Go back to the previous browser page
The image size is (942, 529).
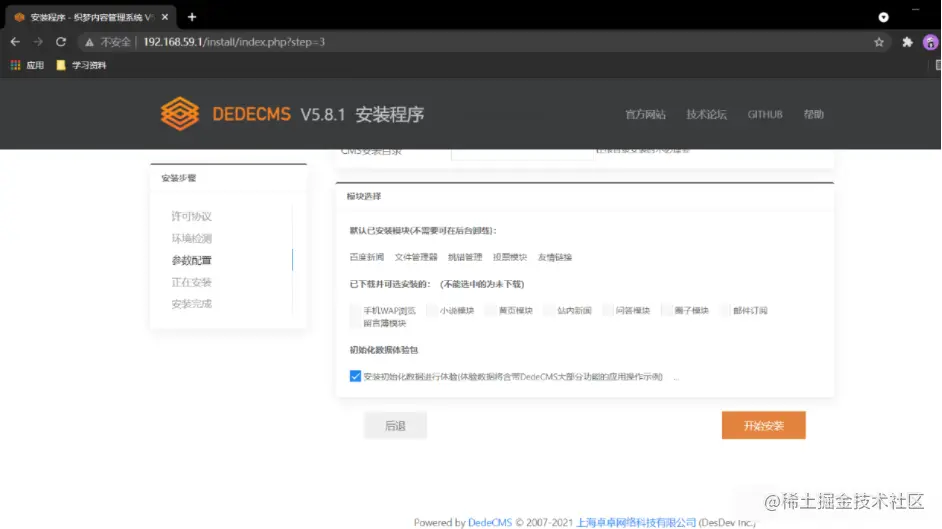tap(15, 42)
